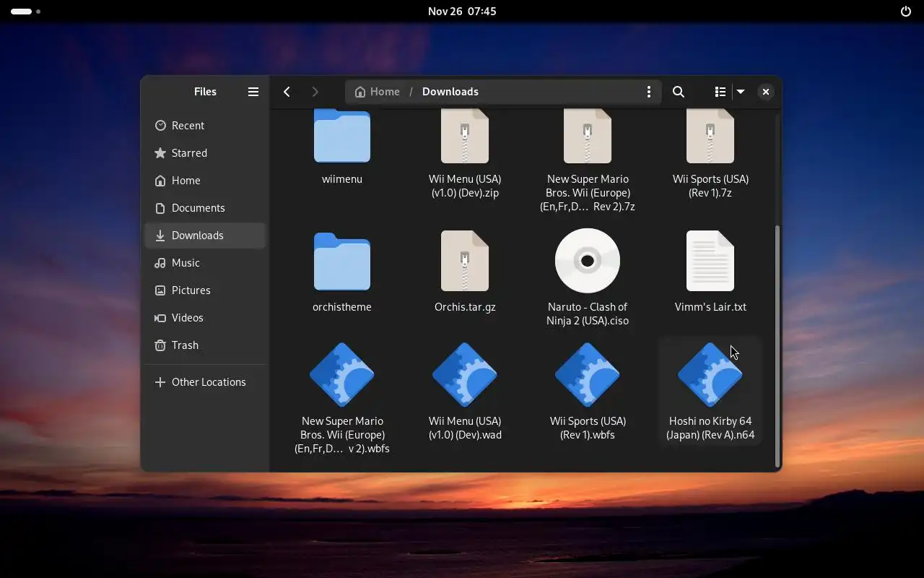Image resolution: width=924 pixels, height=578 pixels.
Task: Click the wiimenu folder name label
Action: pyautogui.click(x=342, y=179)
